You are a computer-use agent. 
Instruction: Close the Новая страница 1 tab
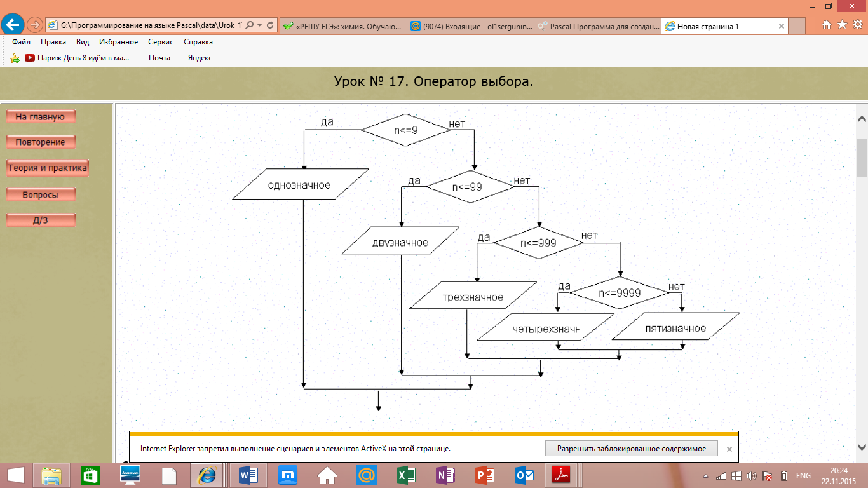point(781,27)
